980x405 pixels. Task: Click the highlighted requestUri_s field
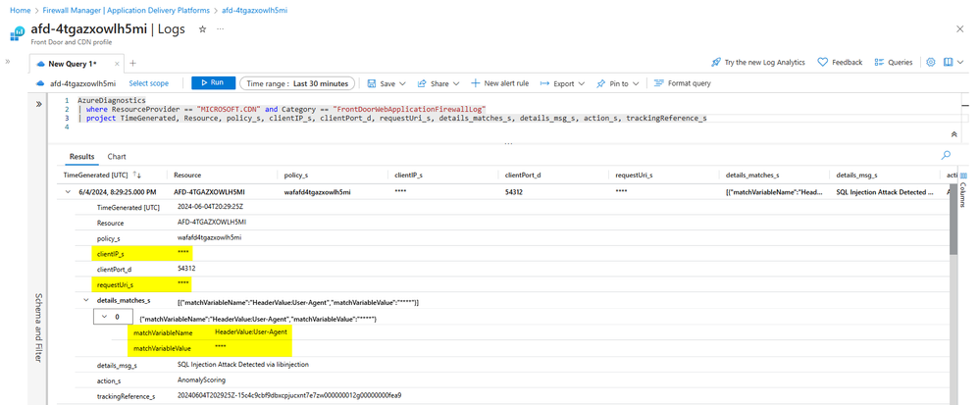(x=142, y=284)
